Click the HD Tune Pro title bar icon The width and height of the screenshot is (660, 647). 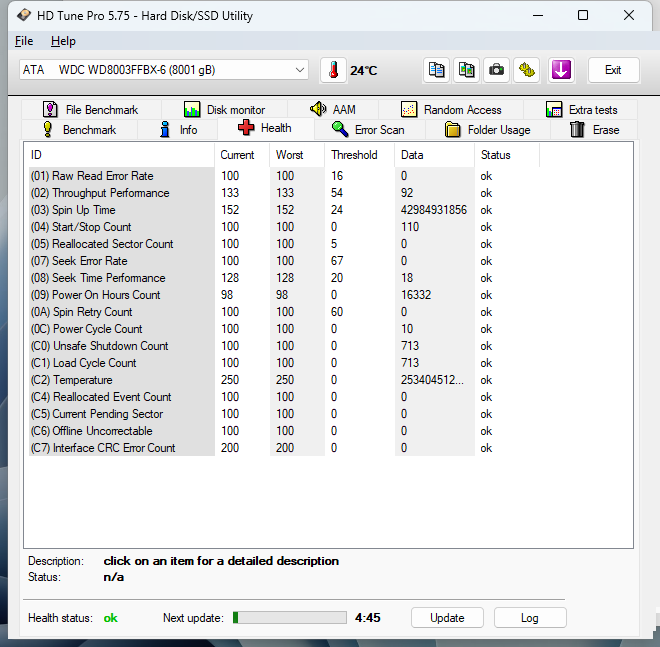[24, 16]
